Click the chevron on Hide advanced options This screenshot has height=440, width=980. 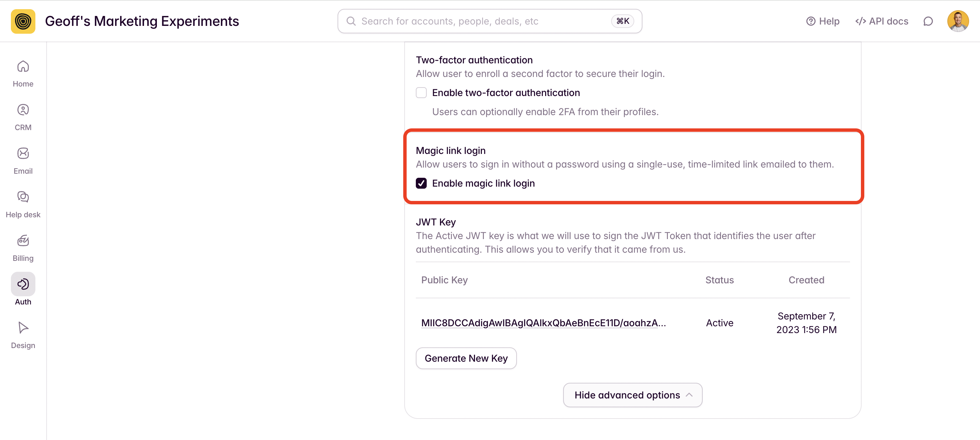(689, 395)
